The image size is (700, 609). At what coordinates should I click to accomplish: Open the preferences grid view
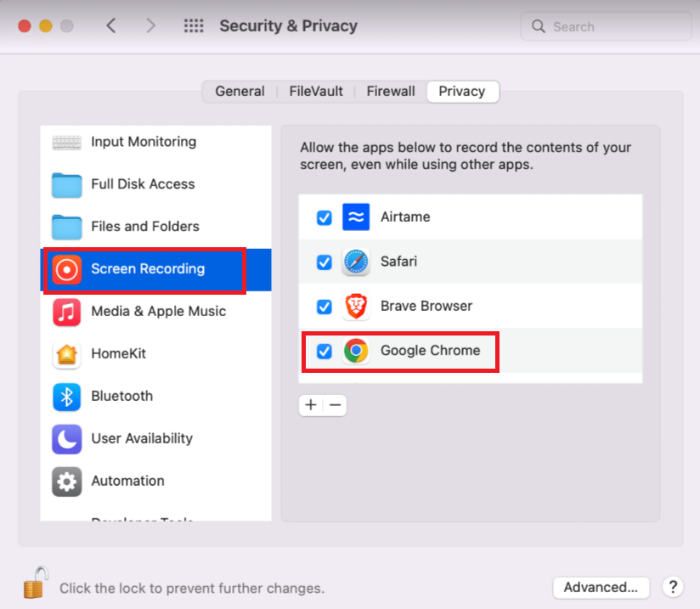(x=193, y=25)
